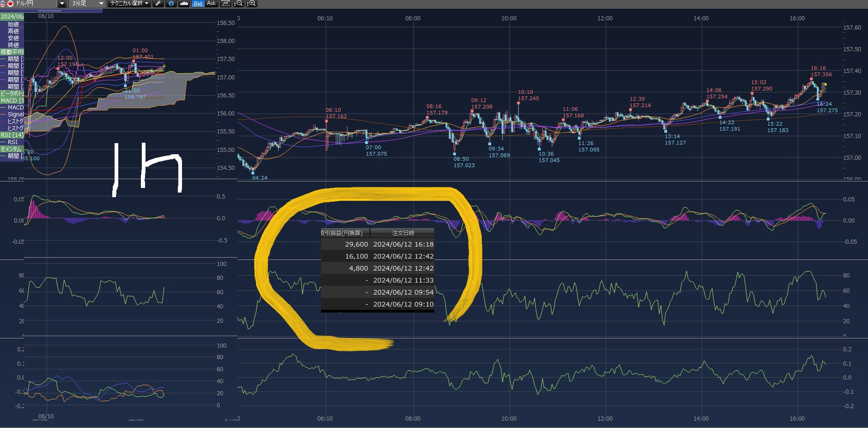The height and width of the screenshot is (428, 868).
Task: Open the blue info icon
Action: coord(171,3)
